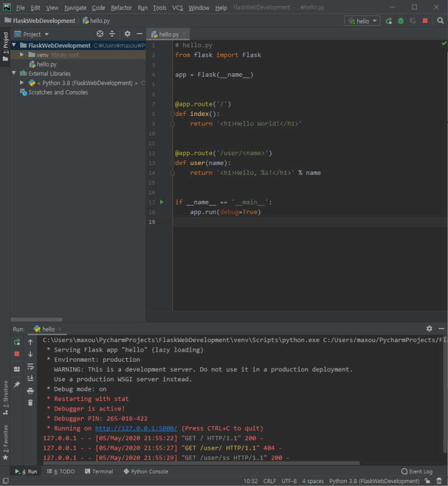Viewport: 448px width, 486px height.
Task: Toggle the Favorites side tool window
Action: (5, 442)
